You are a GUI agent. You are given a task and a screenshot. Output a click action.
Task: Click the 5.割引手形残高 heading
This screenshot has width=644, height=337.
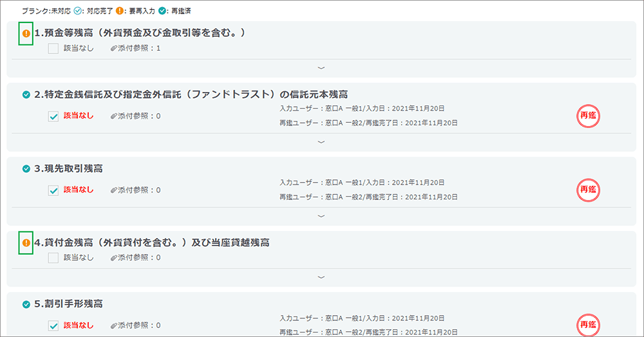[68, 304]
